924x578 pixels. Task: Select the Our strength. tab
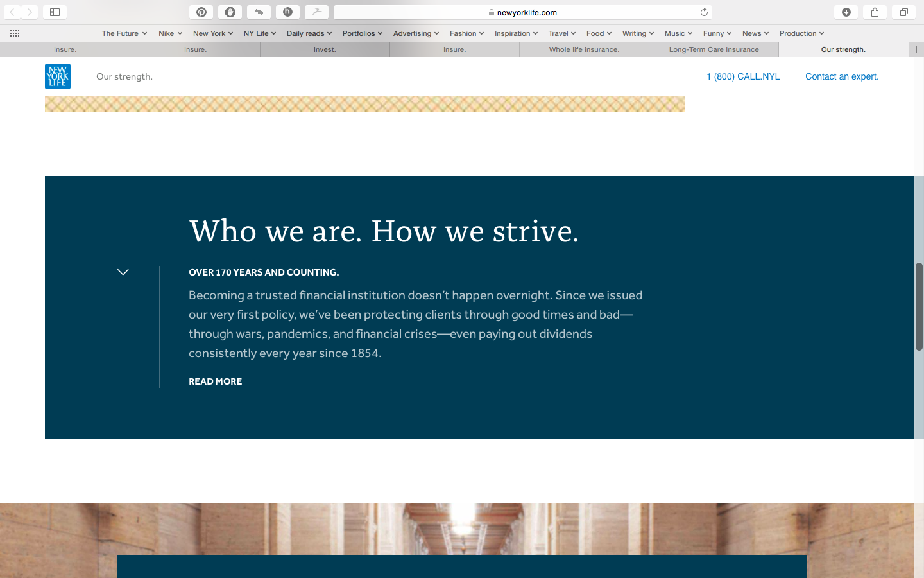[x=843, y=49]
